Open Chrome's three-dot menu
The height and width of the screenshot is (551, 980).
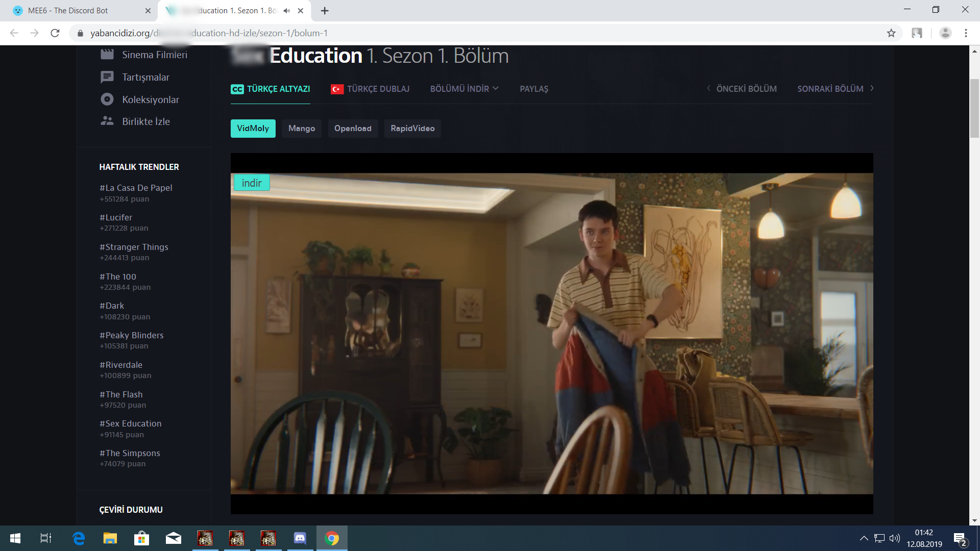click(966, 33)
